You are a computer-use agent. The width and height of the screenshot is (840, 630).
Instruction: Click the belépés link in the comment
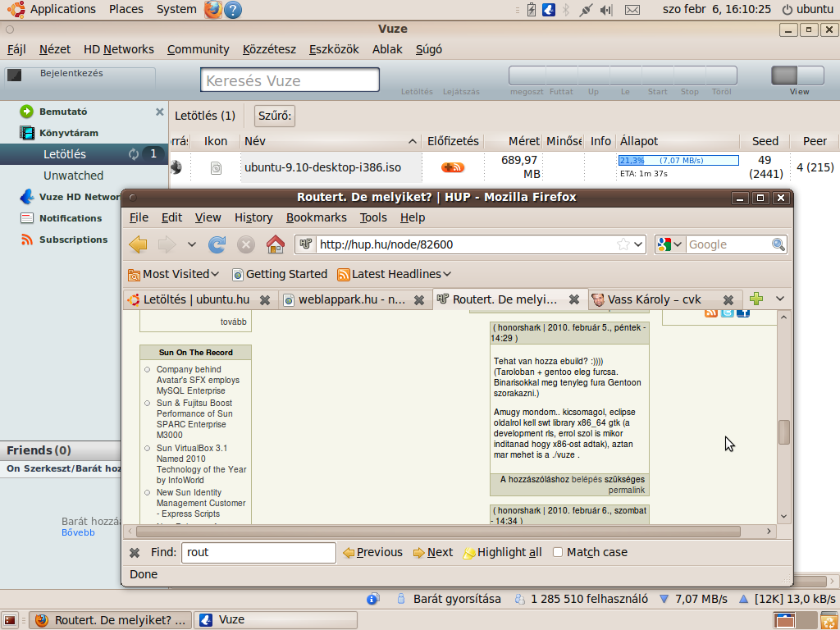point(587,479)
